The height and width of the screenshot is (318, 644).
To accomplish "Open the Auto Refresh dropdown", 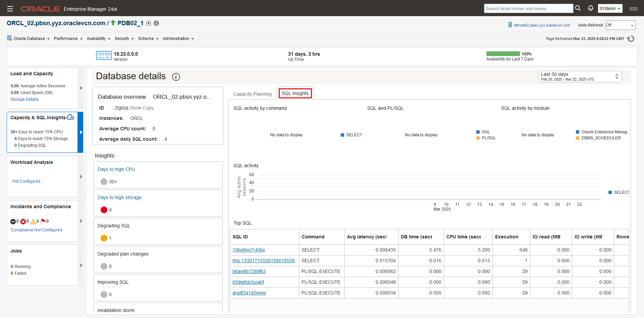I will coord(620,25).
